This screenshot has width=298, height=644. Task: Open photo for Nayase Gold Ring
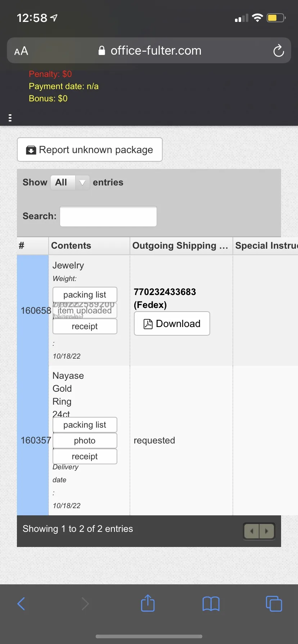85,441
